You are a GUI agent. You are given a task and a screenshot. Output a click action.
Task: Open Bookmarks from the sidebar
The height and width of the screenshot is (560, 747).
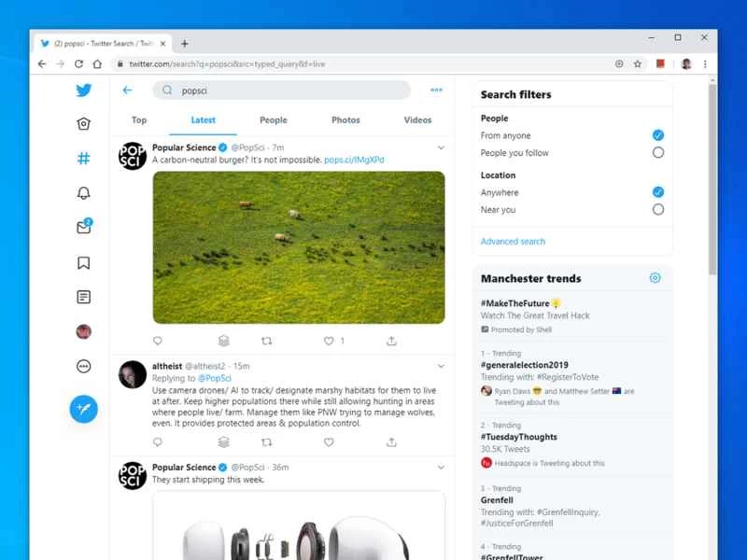[84, 263]
